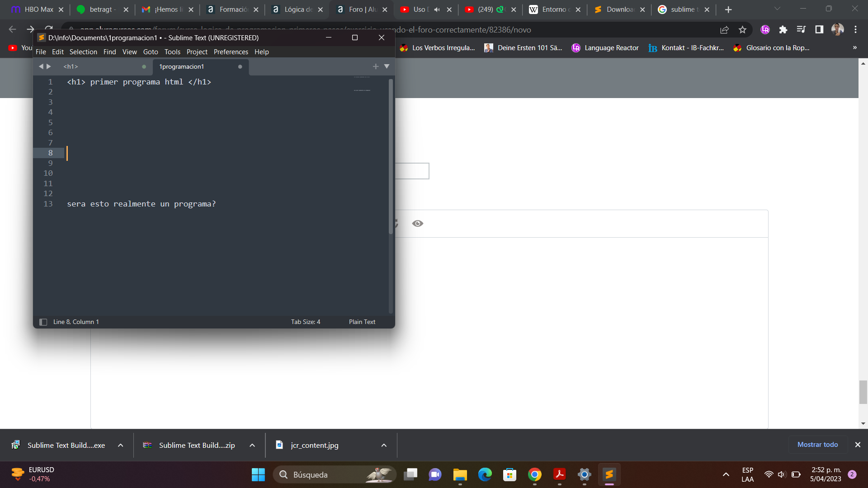
Task: Click the tab options expander arrow in header
Action: click(387, 66)
